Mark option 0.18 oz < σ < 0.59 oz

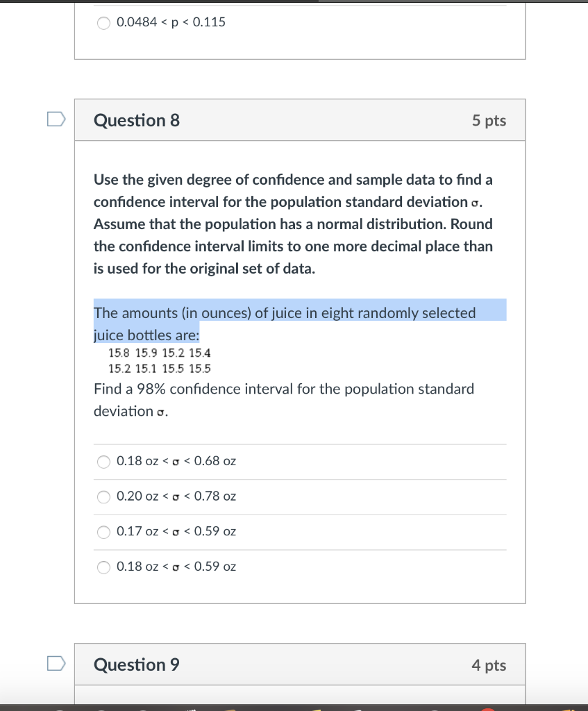[x=104, y=567]
